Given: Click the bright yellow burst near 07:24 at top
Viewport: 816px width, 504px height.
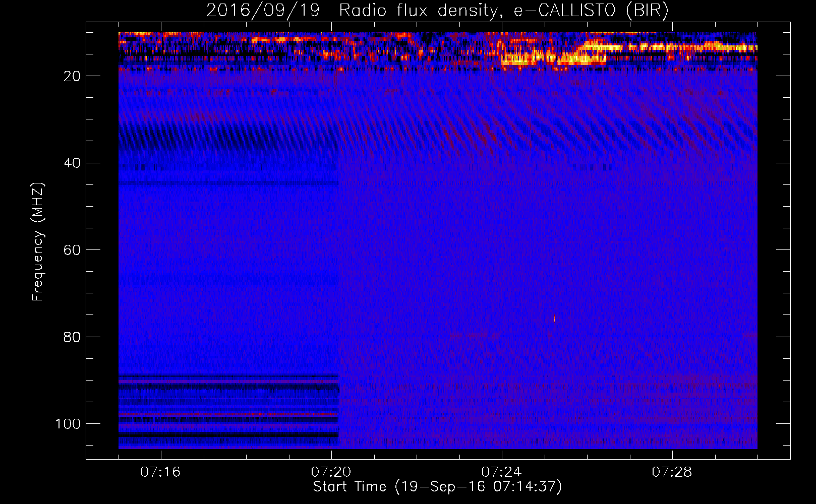Looking at the screenshot, I should tap(519, 60).
